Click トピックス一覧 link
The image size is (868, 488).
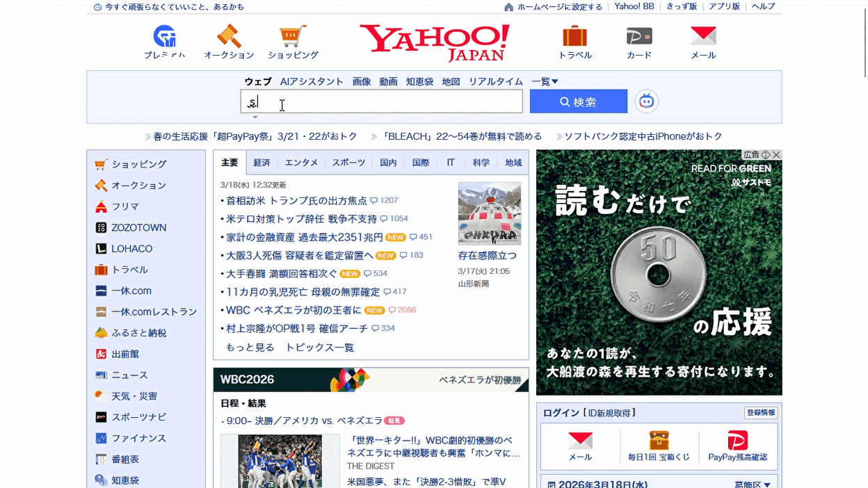[x=320, y=347]
